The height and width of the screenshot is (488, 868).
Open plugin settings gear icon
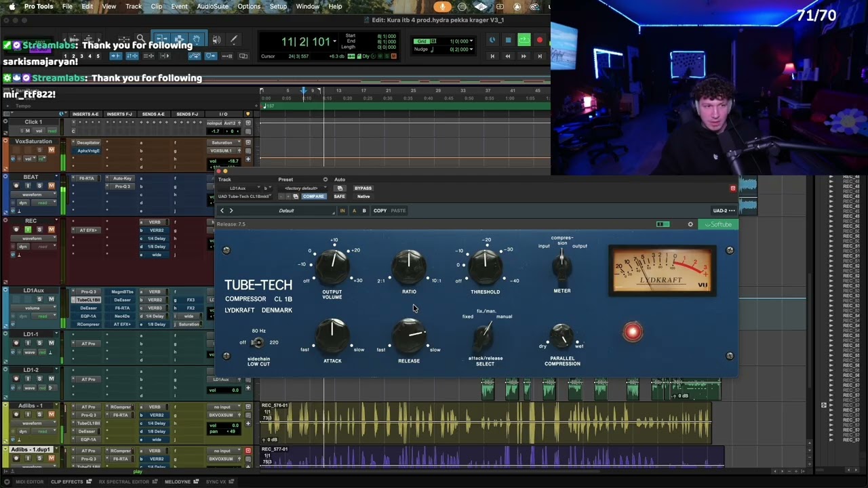(x=690, y=224)
